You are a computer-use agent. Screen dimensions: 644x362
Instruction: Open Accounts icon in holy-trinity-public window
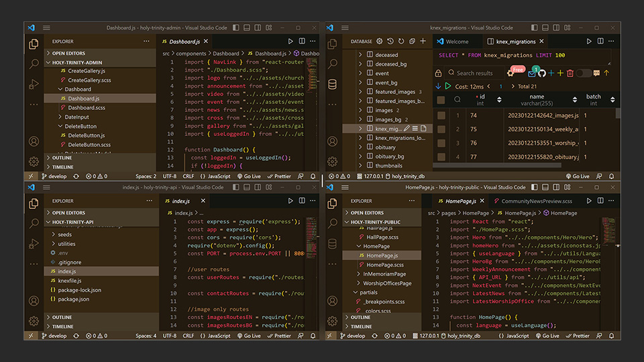[x=332, y=301]
